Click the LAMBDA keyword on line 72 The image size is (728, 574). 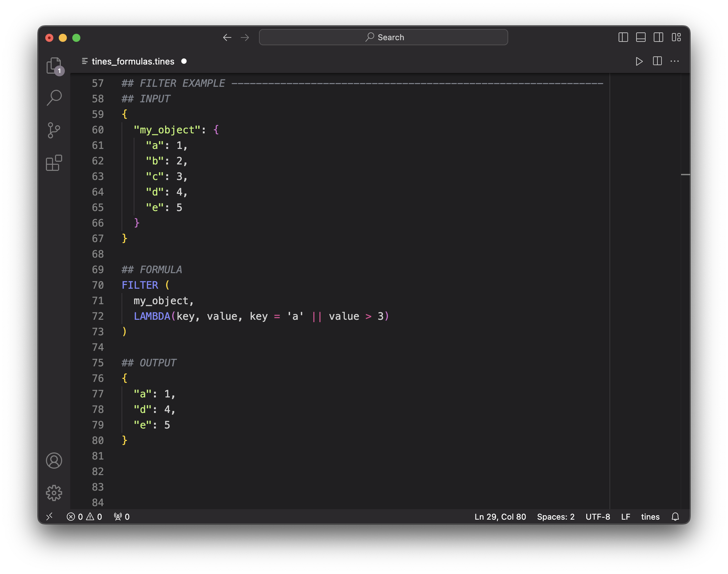[x=152, y=316]
